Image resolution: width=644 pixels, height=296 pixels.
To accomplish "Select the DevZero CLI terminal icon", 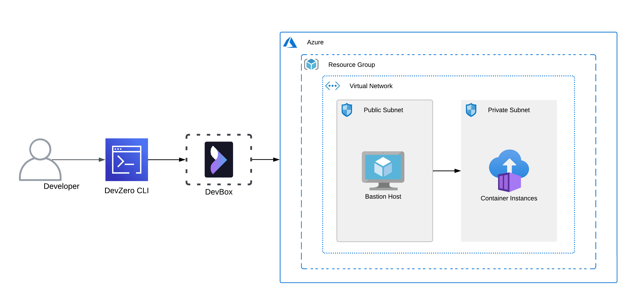I will pos(126,160).
